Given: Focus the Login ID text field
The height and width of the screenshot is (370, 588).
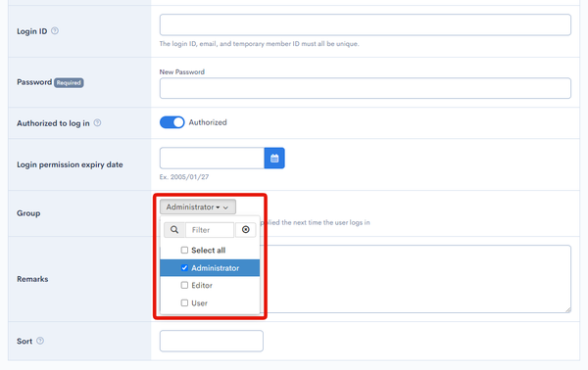Looking at the screenshot, I should pos(366,25).
